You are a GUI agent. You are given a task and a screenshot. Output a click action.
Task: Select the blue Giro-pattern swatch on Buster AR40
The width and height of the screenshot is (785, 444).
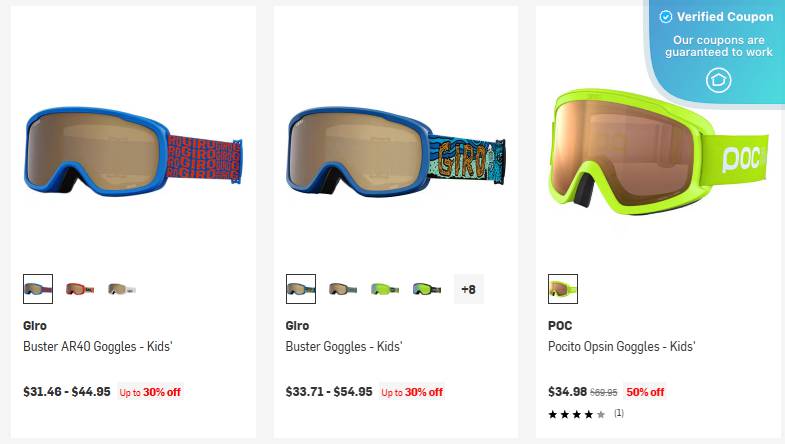pyautogui.click(x=38, y=289)
